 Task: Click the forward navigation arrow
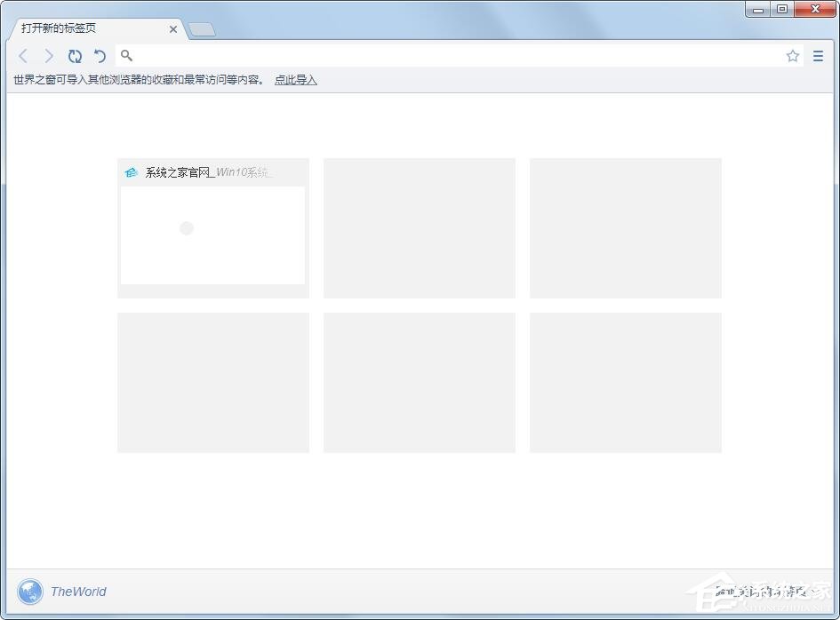(49, 56)
